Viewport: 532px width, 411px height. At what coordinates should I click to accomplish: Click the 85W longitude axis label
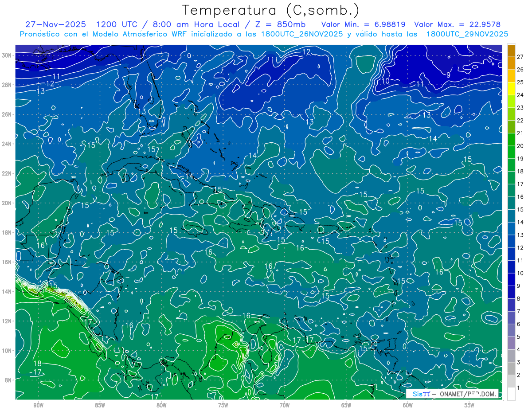point(100,405)
